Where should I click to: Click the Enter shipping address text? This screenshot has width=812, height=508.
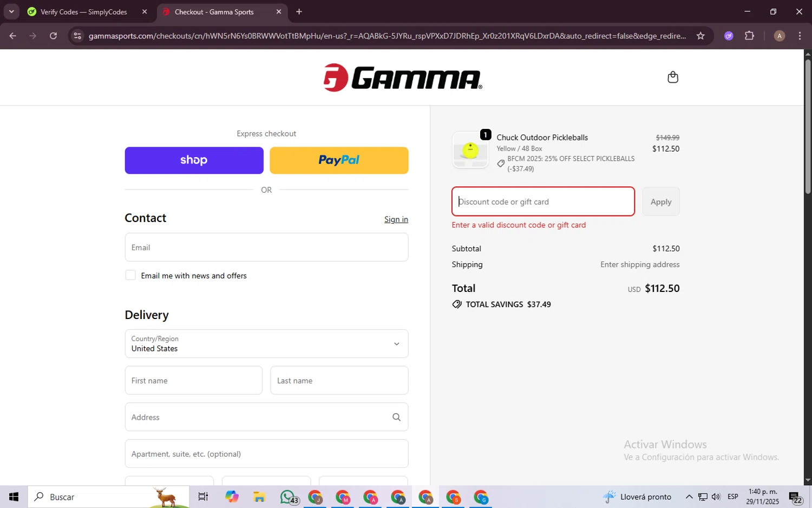tap(640, 264)
